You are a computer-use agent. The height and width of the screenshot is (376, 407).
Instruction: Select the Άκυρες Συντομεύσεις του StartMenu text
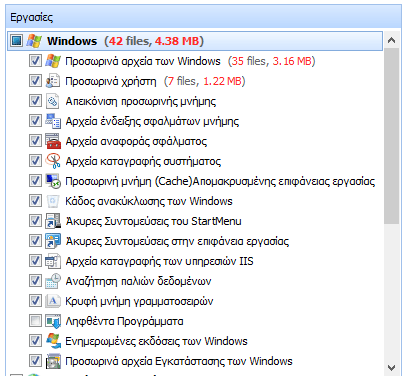click(153, 221)
